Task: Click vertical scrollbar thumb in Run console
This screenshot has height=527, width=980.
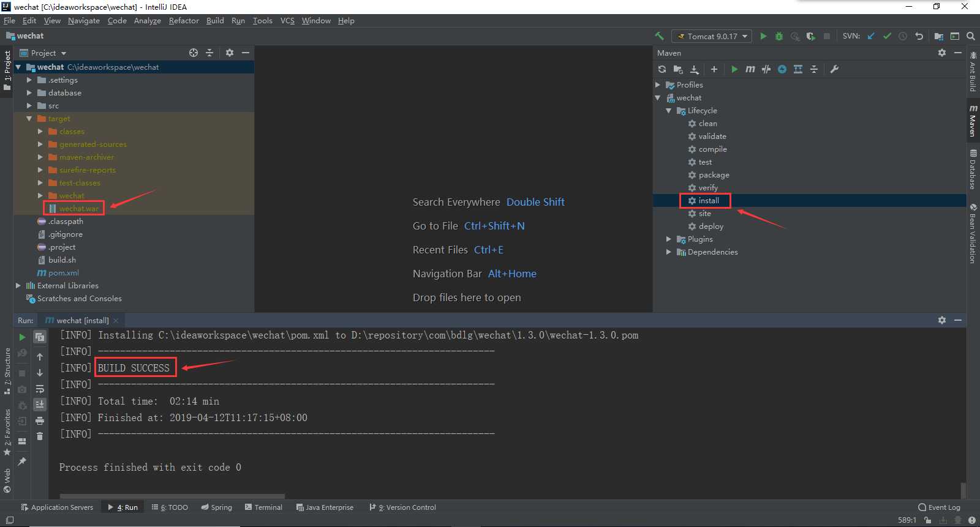Action: click(963, 490)
